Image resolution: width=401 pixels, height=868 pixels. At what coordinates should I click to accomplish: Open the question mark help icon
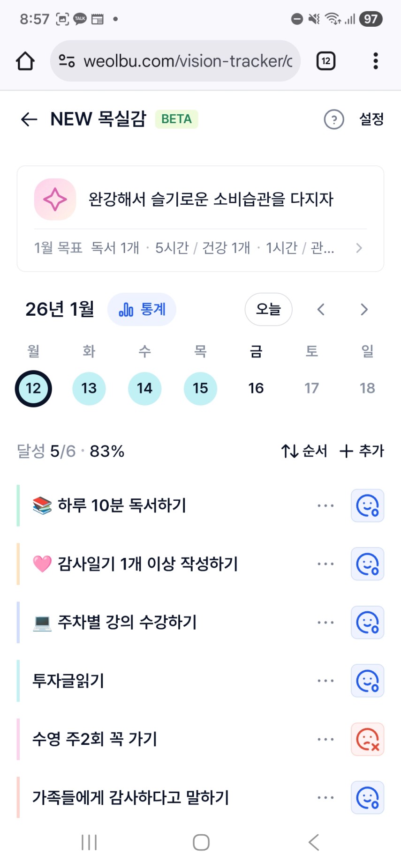(x=334, y=119)
